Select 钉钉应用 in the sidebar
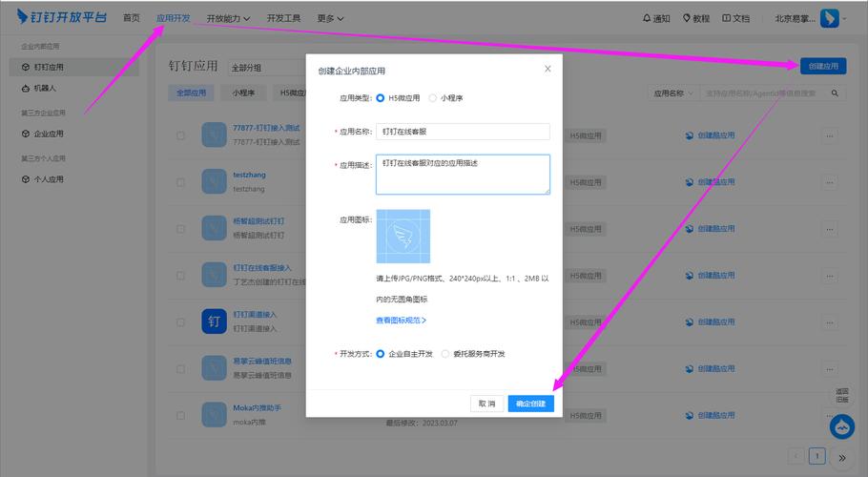Viewport: 868px width, 477px height. pos(74,67)
